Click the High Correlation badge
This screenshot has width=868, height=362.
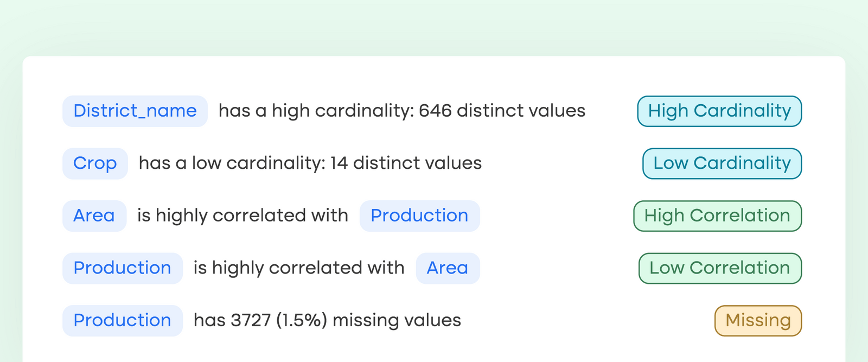click(717, 215)
